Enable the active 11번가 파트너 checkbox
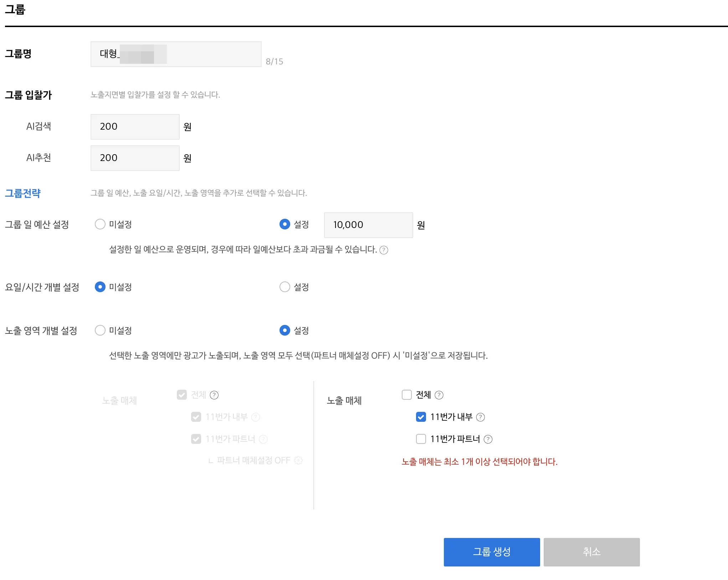 point(421,439)
